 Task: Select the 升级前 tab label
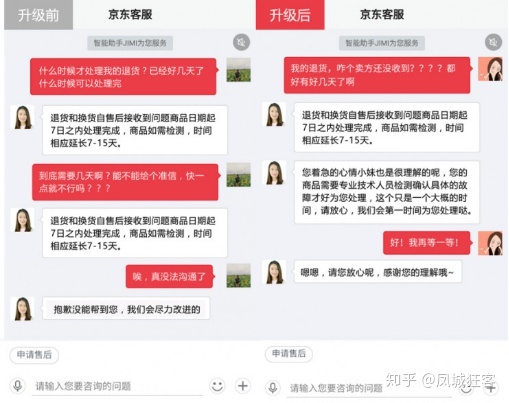[38, 15]
